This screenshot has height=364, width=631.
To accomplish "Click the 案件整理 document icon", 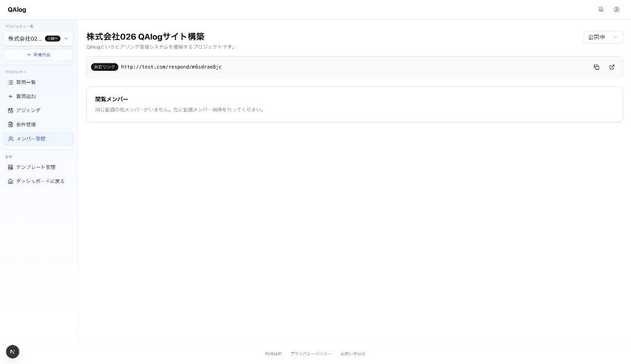I will pyautogui.click(x=10, y=124).
